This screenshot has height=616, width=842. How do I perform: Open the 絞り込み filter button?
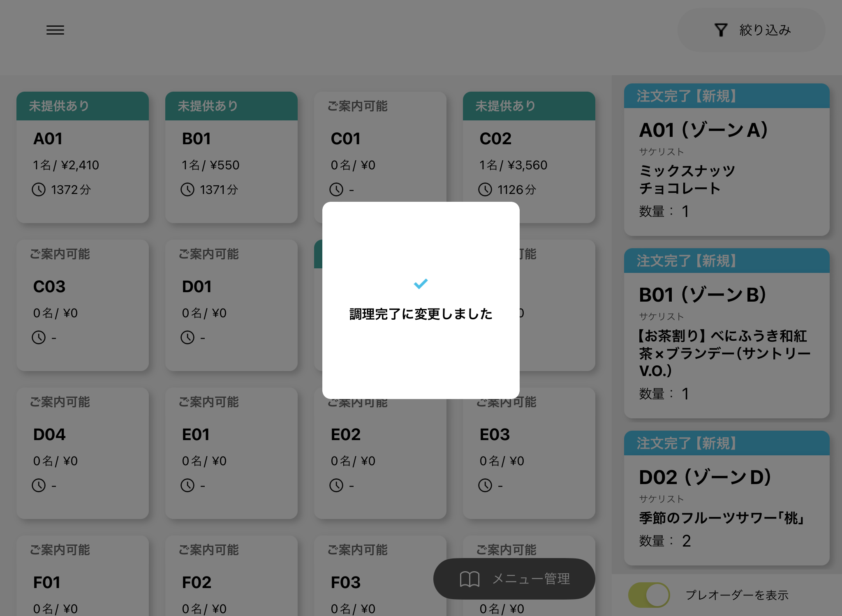(751, 30)
